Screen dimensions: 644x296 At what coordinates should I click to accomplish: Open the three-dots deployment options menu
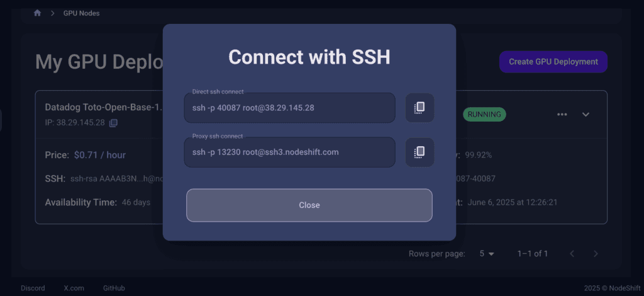562,114
